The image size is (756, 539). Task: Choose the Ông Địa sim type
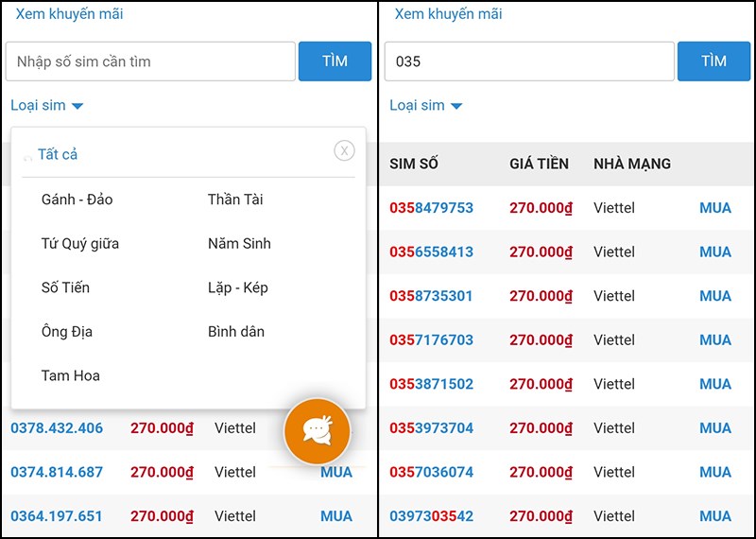67,332
